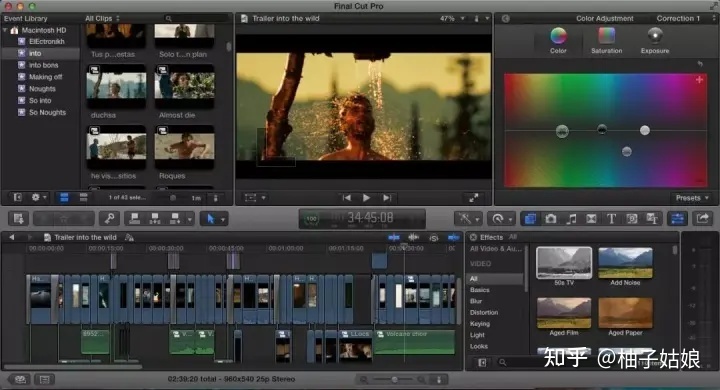The height and width of the screenshot is (390, 720).
Task: Open the Timeline Index button
Action: (x=45, y=379)
